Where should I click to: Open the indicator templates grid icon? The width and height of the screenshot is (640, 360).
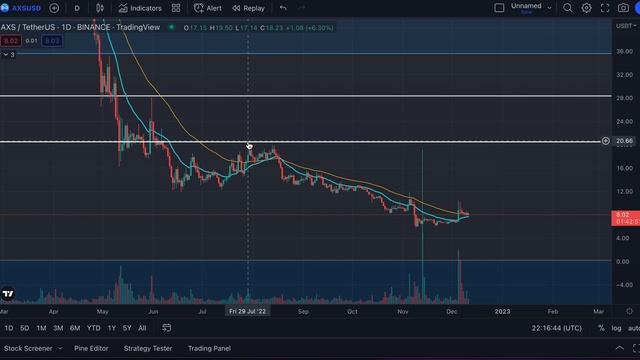[176, 8]
